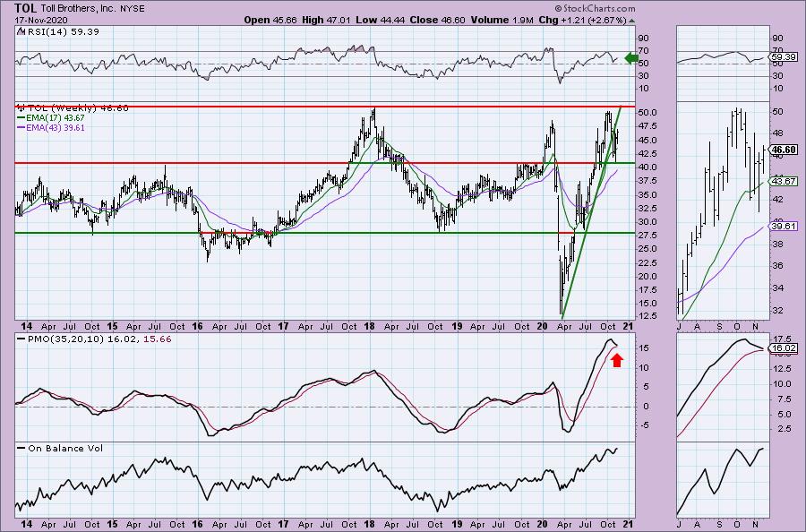Click the red 15.66 PMO signal value
Screen dimensions: 806x532
click(x=158, y=339)
